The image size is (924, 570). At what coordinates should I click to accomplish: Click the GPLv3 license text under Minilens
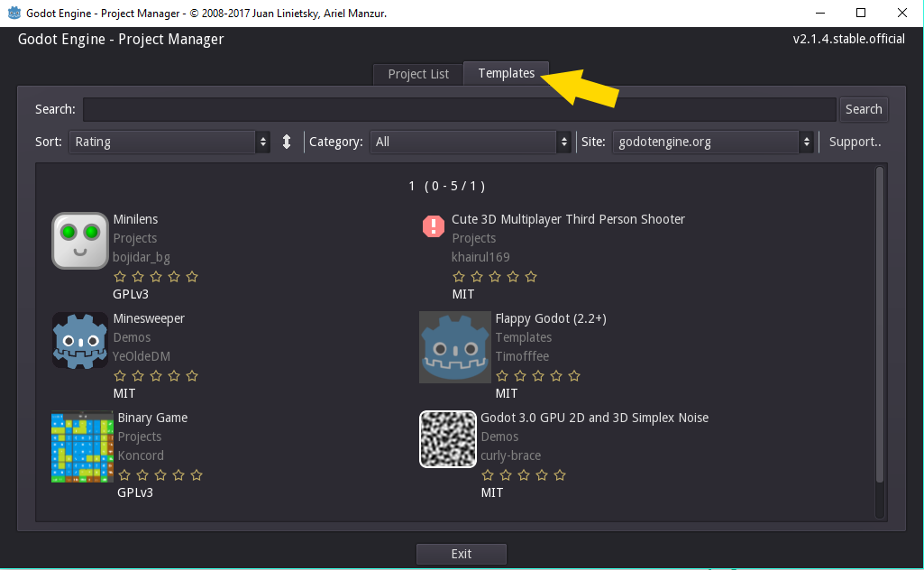(x=131, y=294)
